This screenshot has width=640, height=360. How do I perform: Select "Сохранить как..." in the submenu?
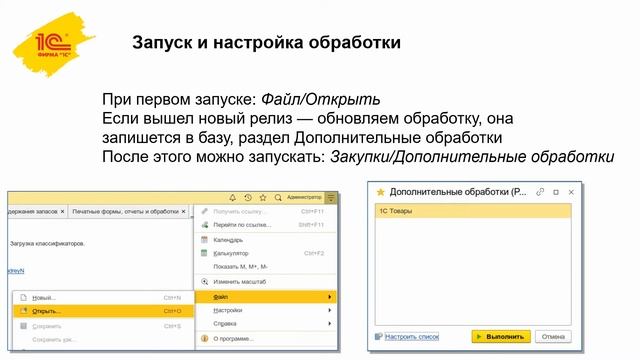pos(103,340)
